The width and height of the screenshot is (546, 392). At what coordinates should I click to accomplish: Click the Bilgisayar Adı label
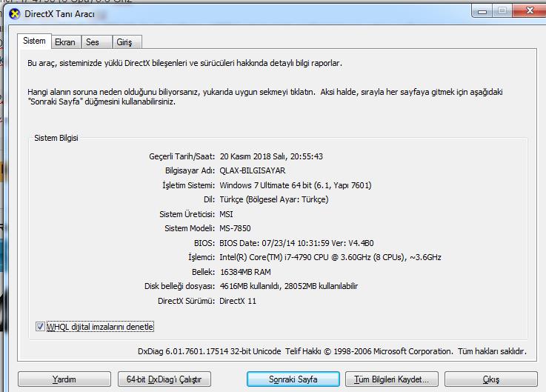click(190, 170)
